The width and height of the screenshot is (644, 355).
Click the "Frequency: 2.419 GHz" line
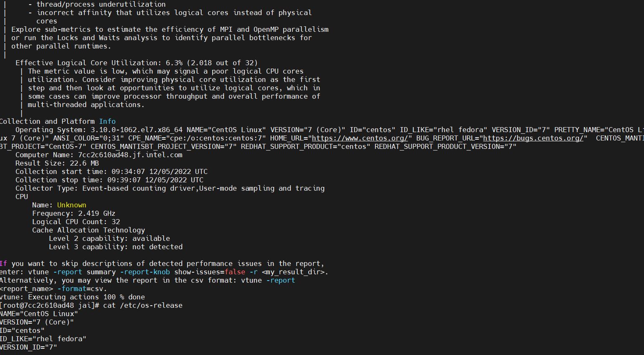[x=74, y=213]
